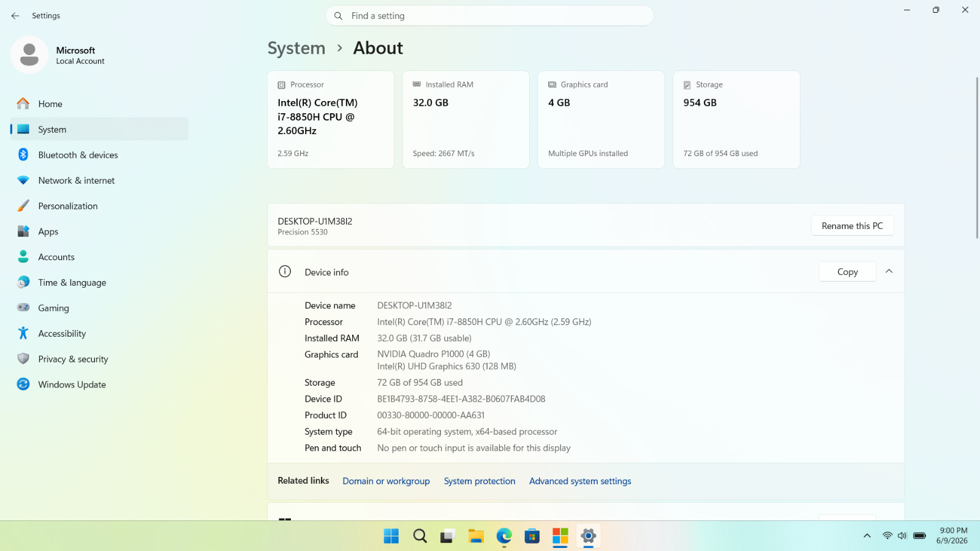980x551 pixels.
Task: Click the Home house icon
Action: tap(23, 103)
